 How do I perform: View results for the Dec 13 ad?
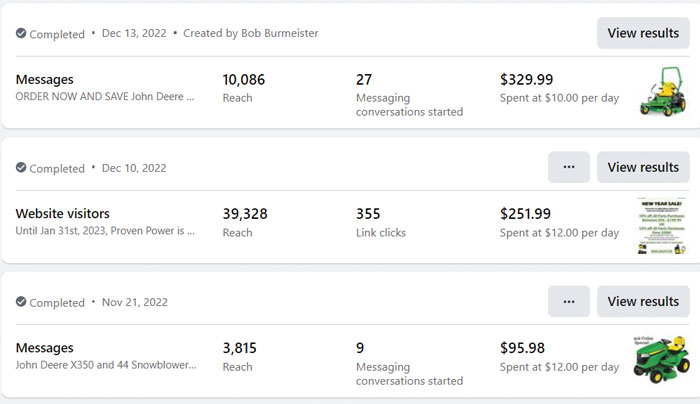(x=643, y=33)
